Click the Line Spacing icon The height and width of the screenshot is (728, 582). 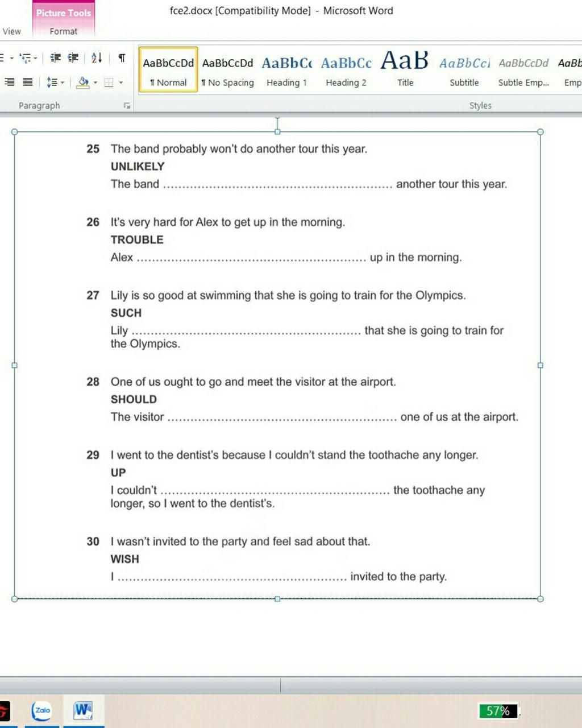51,82
